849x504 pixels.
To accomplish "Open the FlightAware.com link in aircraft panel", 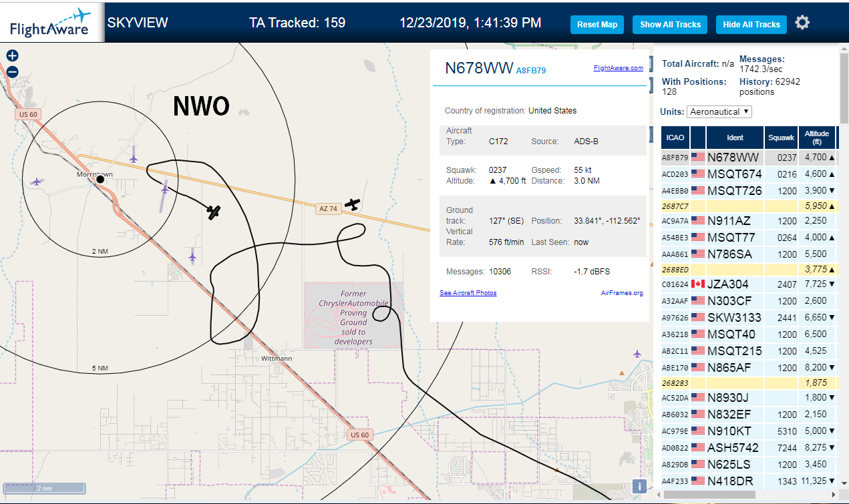I will [618, 67].
